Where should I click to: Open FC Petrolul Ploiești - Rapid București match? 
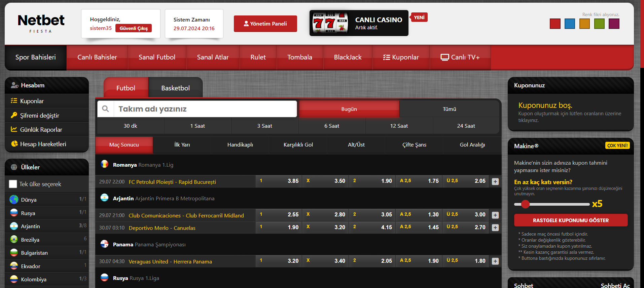pyautogui.click(x=172, y=182)
